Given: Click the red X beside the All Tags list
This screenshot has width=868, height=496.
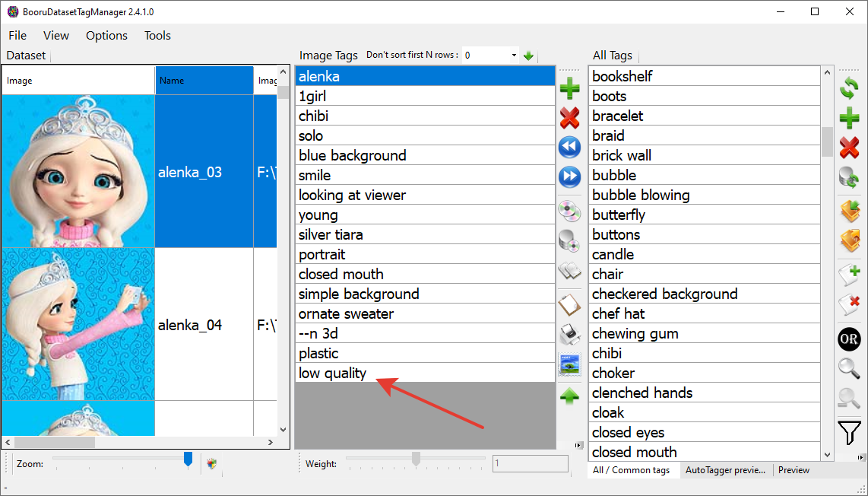Looking at the screenshot, I should 849,148.
